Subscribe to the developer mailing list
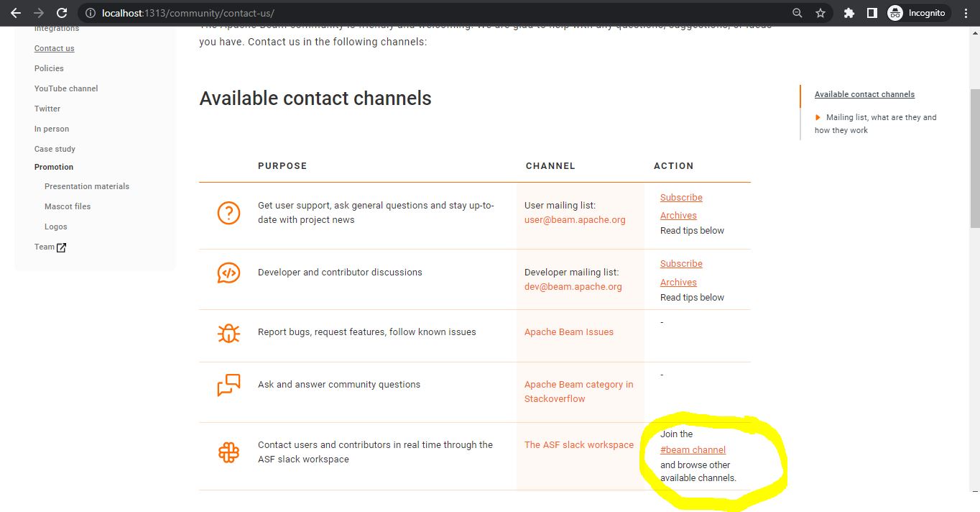This screenshot has height=512, width=980. point(681,264)
